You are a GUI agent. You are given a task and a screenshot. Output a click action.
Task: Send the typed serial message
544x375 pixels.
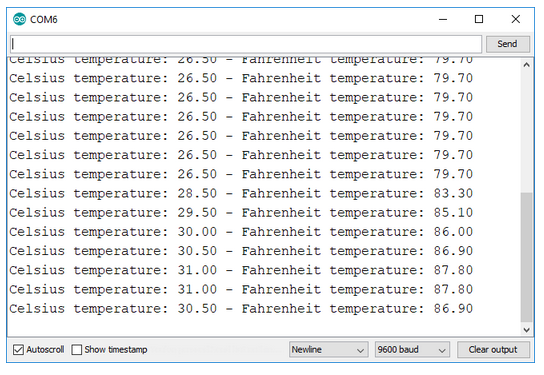coord(508,44)
